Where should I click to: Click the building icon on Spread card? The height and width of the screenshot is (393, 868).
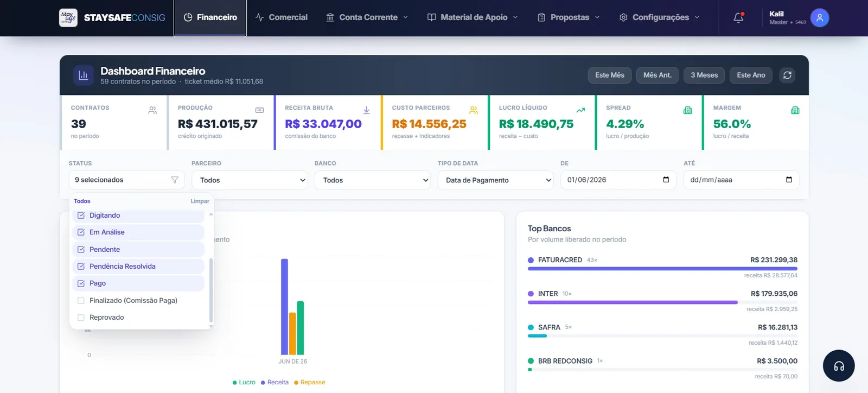click(688, 110)
